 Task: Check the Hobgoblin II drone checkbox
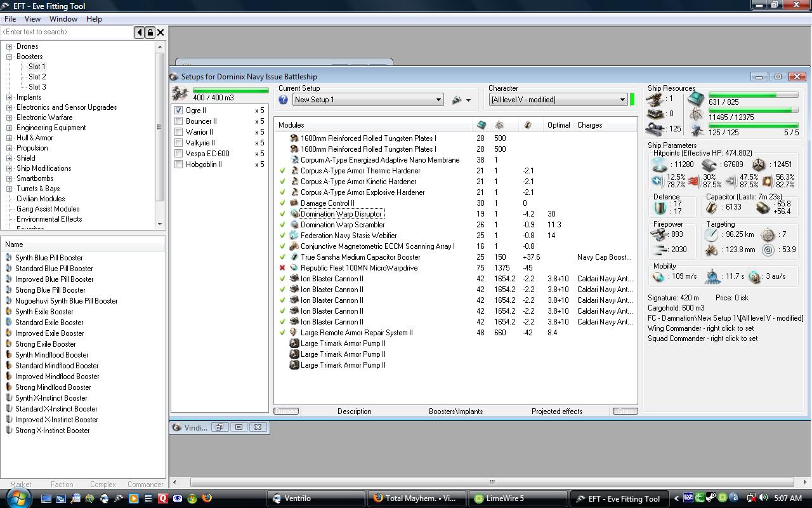(x=179, y=164)
